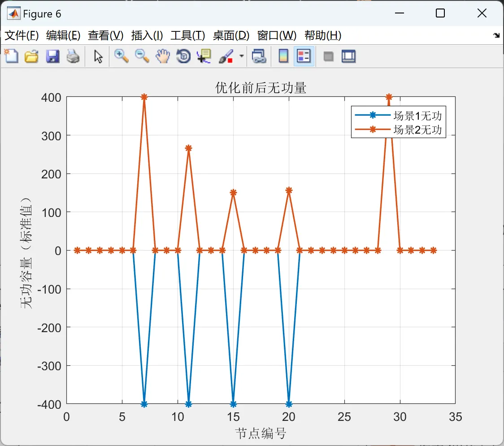504x446 pixels.
Task: Click the plot title 优化前后无功量
Action: pyautogui.click(x=261, y=88)
